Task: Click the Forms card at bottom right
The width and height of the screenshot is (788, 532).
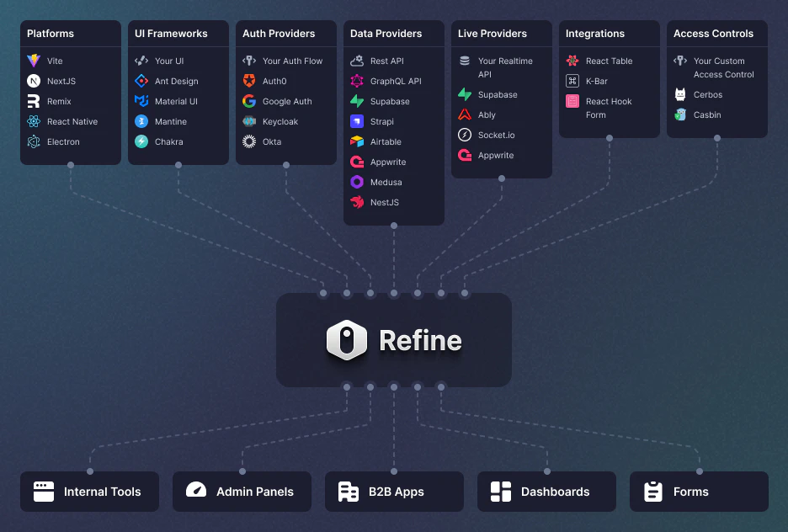Action: (698, 492)
